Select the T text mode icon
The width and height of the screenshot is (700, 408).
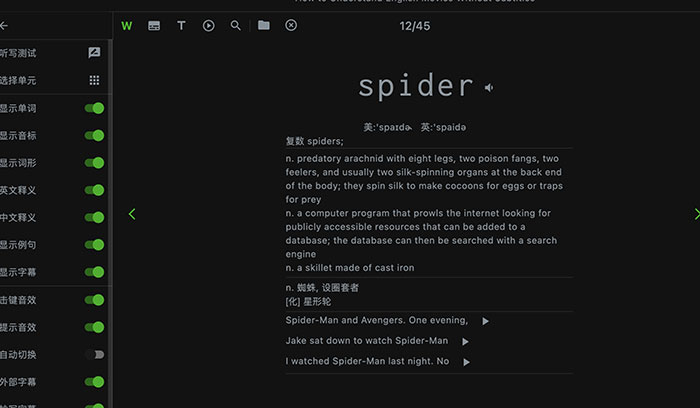click(181, 26)
